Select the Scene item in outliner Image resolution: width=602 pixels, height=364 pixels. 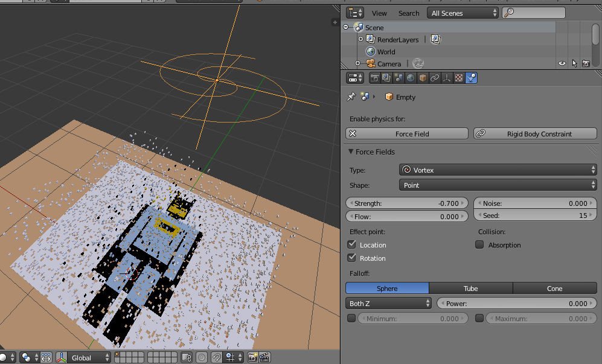coord(374,27)
